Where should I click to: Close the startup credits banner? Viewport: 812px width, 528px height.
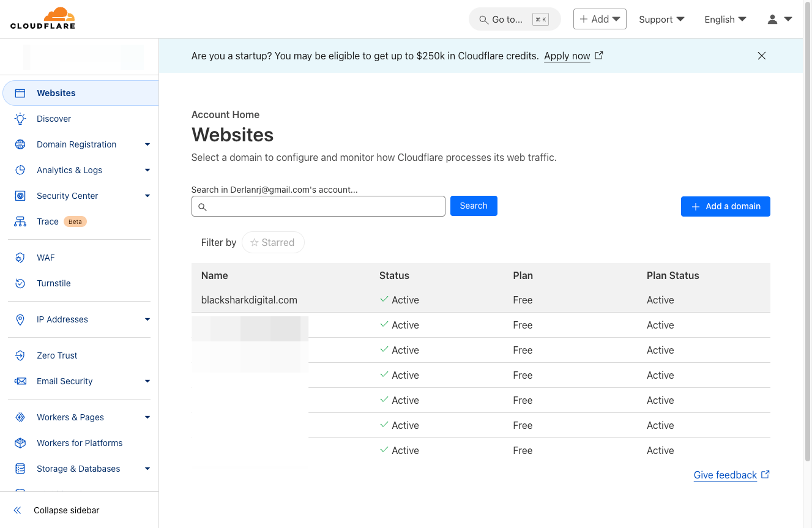(x=762, y=56)
